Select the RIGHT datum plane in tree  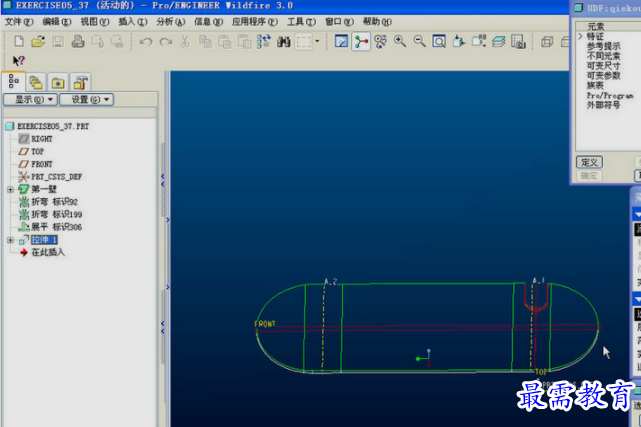coord(42,139)
